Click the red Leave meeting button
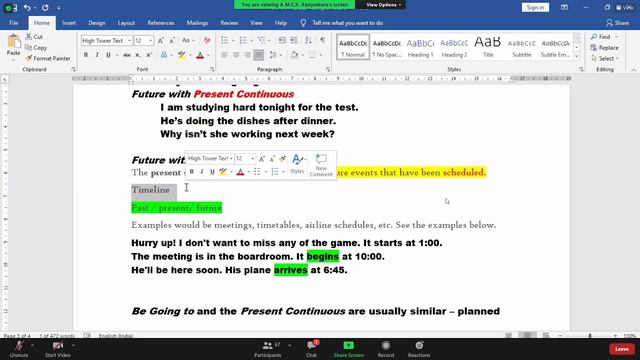This screenshot has width=640, height=360. (622, 349)
